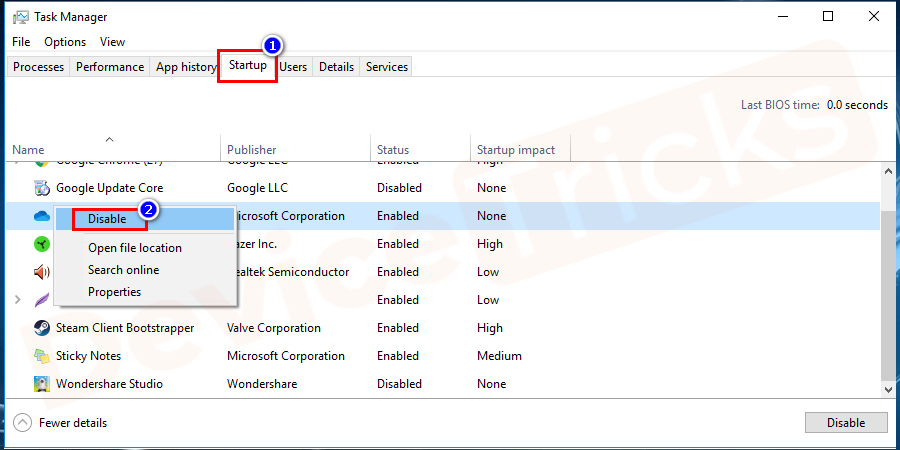Click the purple feather app icon
The height and width of the screenshot is (450, 900).
click(42, 300)
